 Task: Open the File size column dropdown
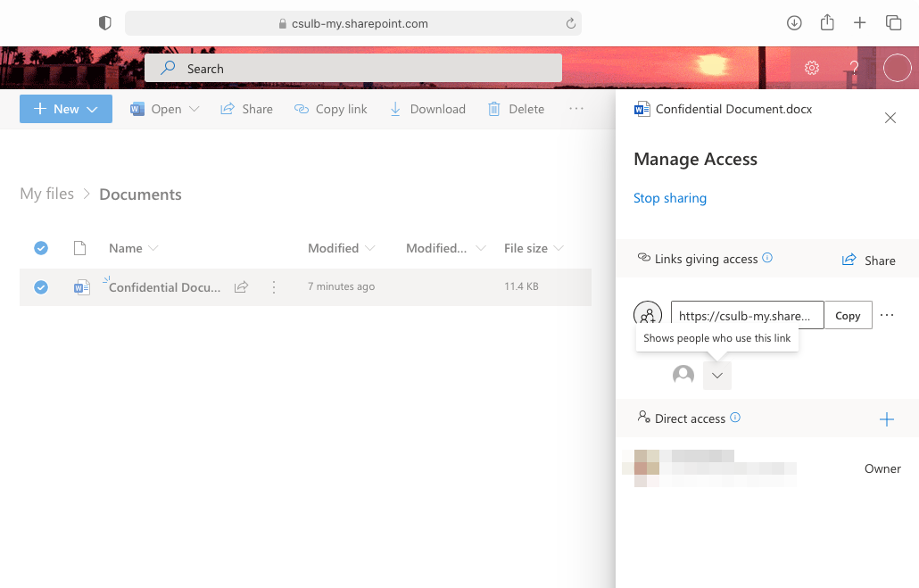534,248
